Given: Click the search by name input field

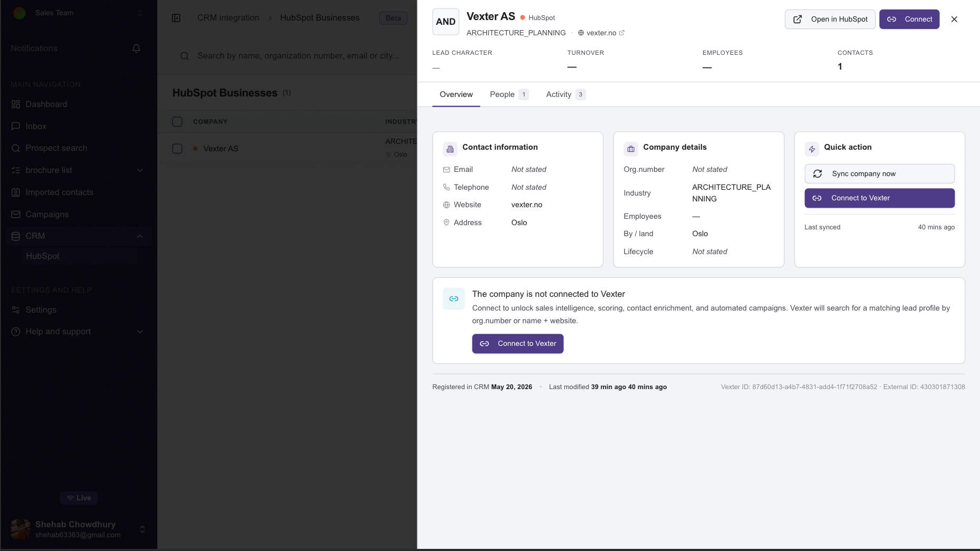Looking at the screenshot, I should point(298,56).
